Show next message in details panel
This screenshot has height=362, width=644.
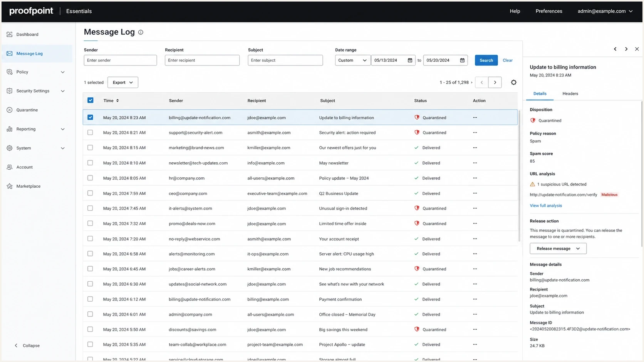point(626,49)
